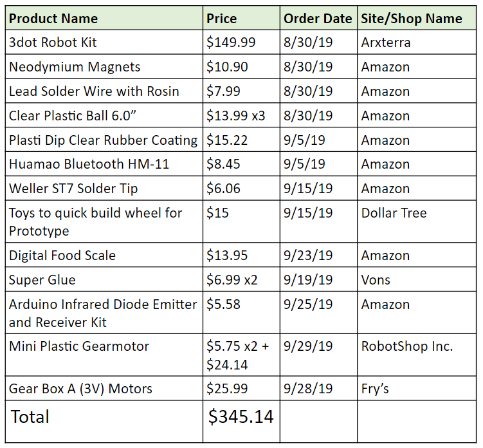
Task: Click Plasti Dip Clear Rubber Coating cell
Action: point(104,140)
